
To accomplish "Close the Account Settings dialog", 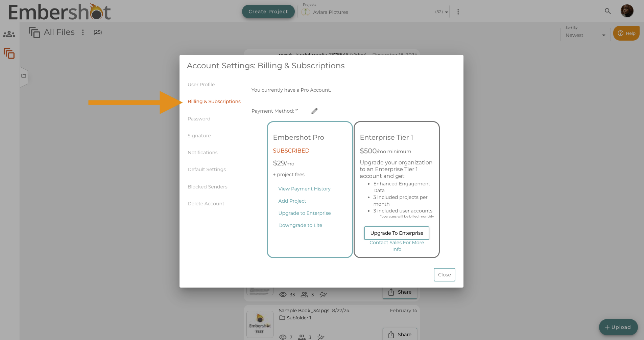I will [x=444, y=275].
